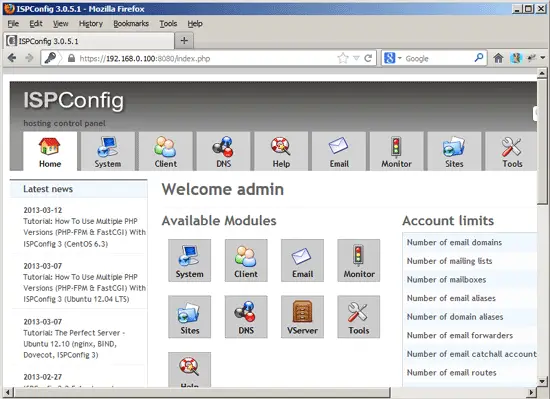Screen dimensions: 550x399
Task: Launch Monitor module under Available Modules
Action: tap(359, 261)
